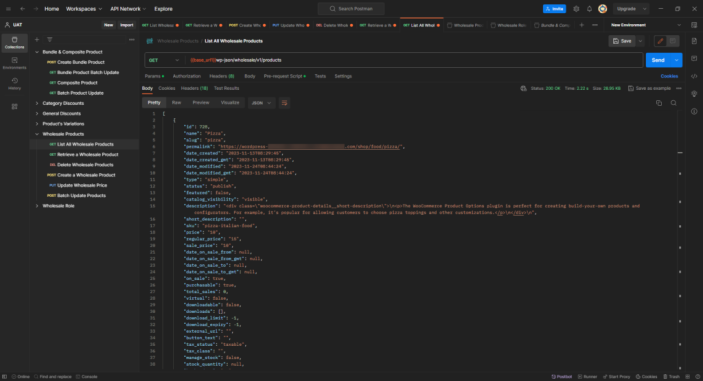
Task: Open the related requests lightbulb icon
Action: (x=694, y=94)
